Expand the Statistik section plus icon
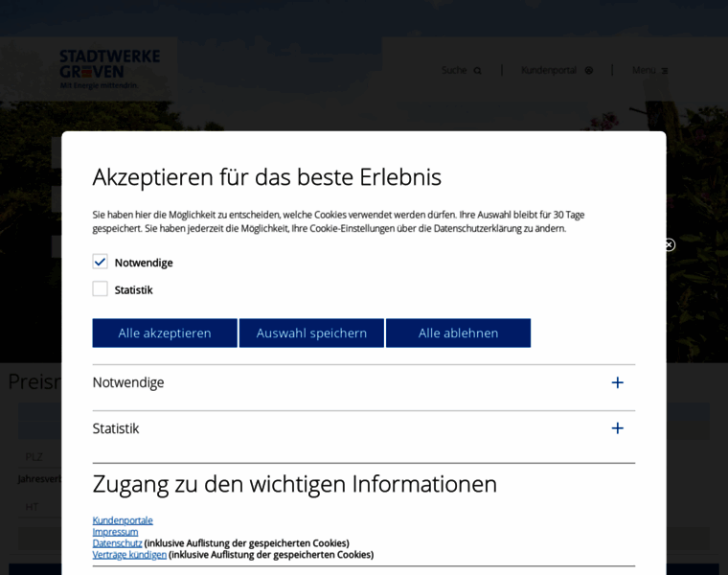This screenshot has width=728, height=575. click(617, 428)
